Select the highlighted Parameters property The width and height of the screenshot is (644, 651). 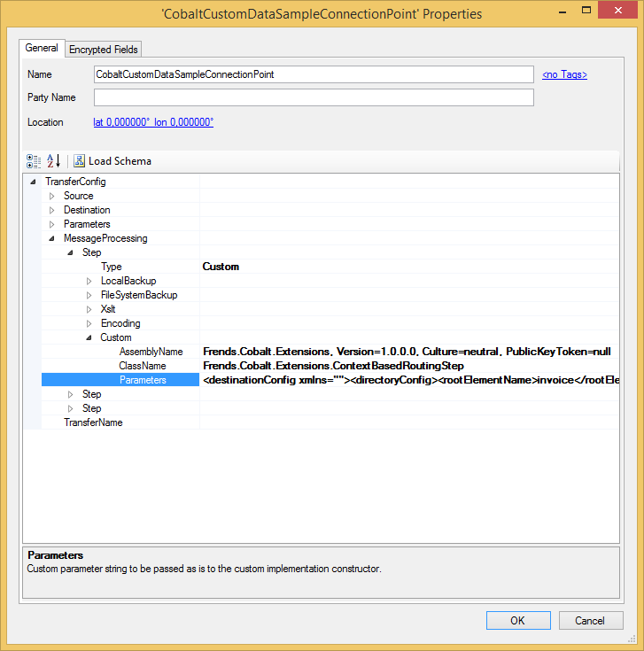[x=120, y=380]
